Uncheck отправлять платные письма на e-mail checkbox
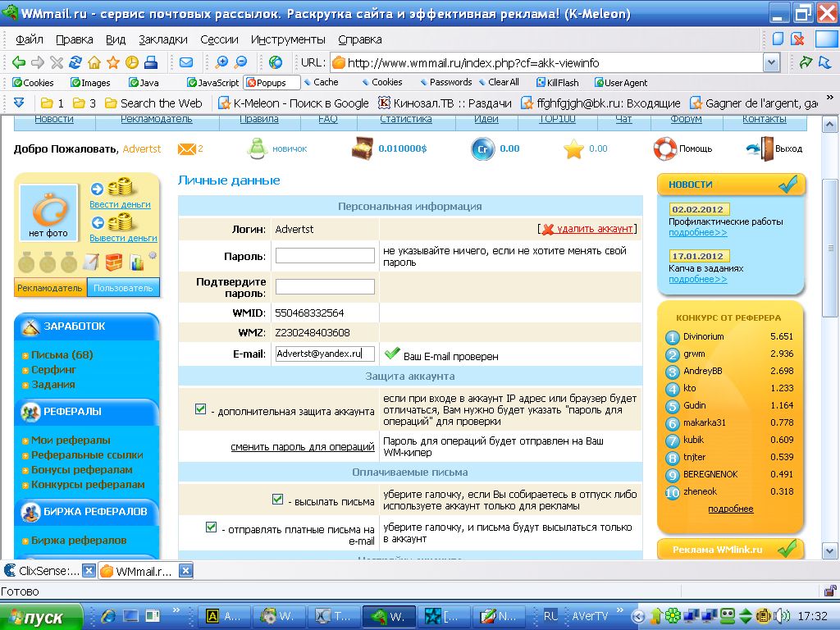 (211, 527)
